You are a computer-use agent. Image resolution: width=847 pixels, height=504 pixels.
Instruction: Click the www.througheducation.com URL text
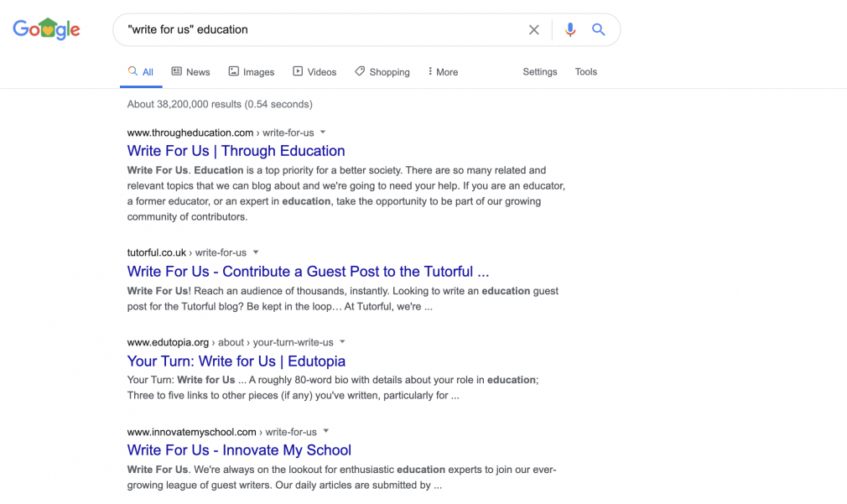190,132
